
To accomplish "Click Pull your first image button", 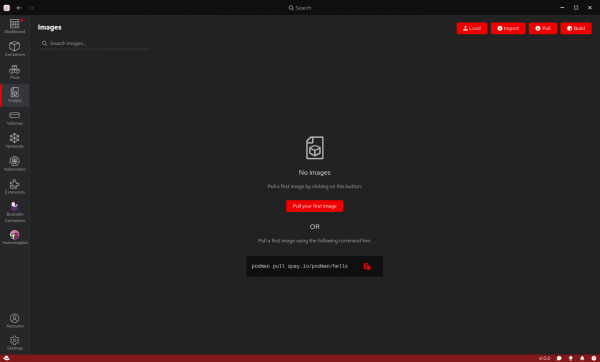I will point(315,206).
